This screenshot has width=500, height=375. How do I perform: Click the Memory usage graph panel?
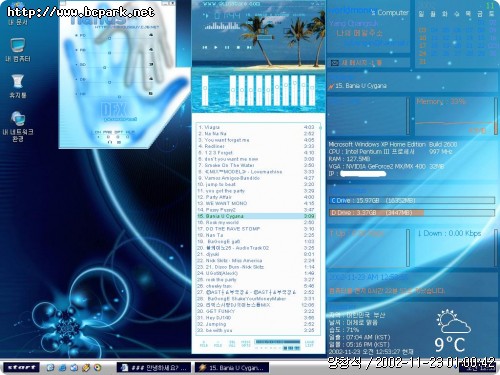pos(455,116)
